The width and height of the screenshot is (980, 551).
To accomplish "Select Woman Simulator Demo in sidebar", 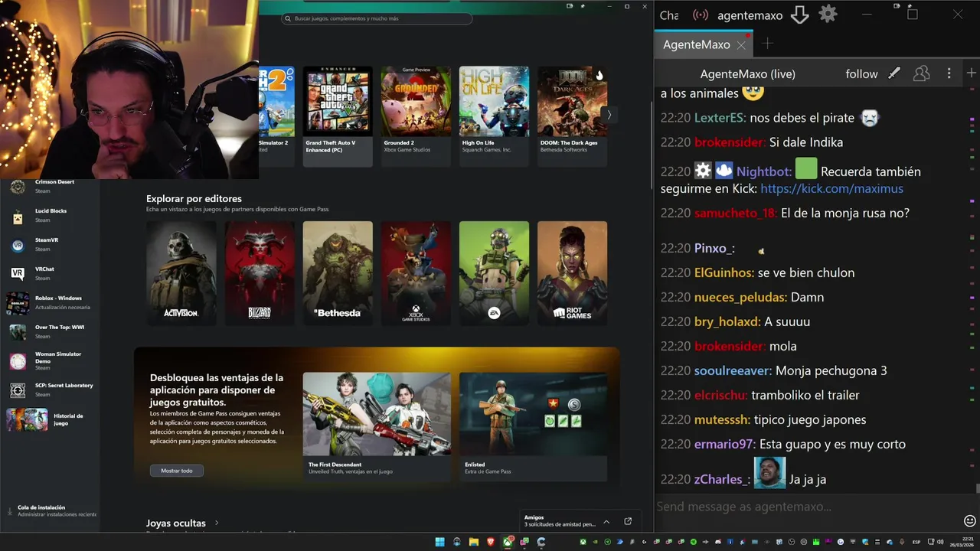I will (x=51, y=360).
